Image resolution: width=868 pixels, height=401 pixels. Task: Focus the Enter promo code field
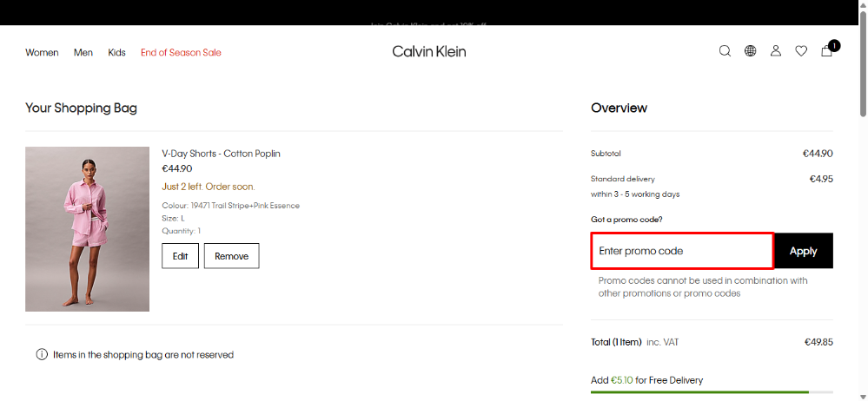[x=682, y=251]
